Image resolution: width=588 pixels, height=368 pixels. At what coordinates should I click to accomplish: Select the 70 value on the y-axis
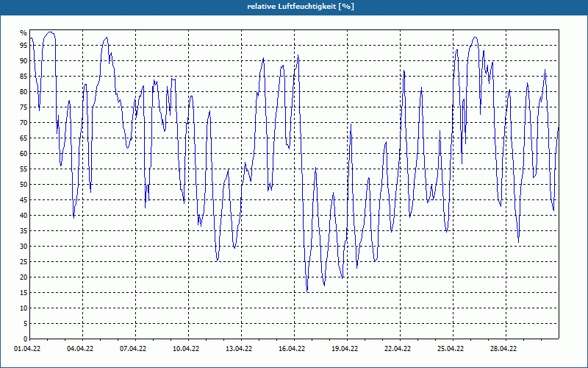tap(24, 123)
